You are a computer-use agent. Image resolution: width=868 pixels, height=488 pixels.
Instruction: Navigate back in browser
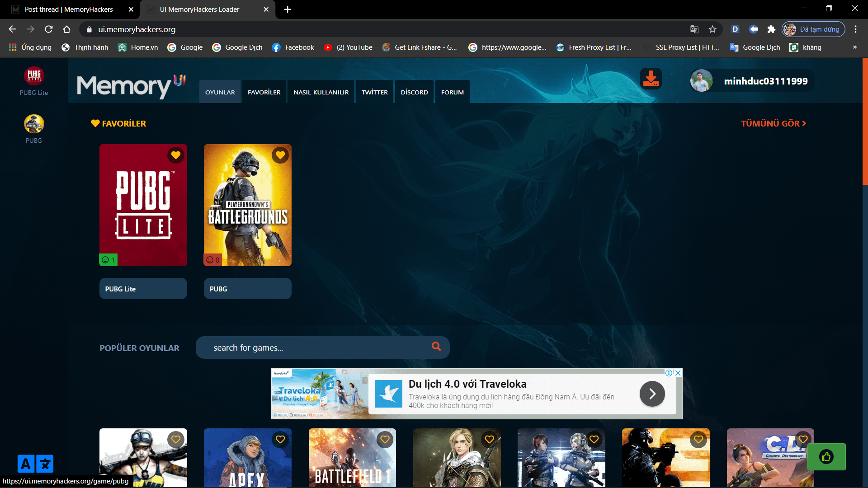click(12, 29)
